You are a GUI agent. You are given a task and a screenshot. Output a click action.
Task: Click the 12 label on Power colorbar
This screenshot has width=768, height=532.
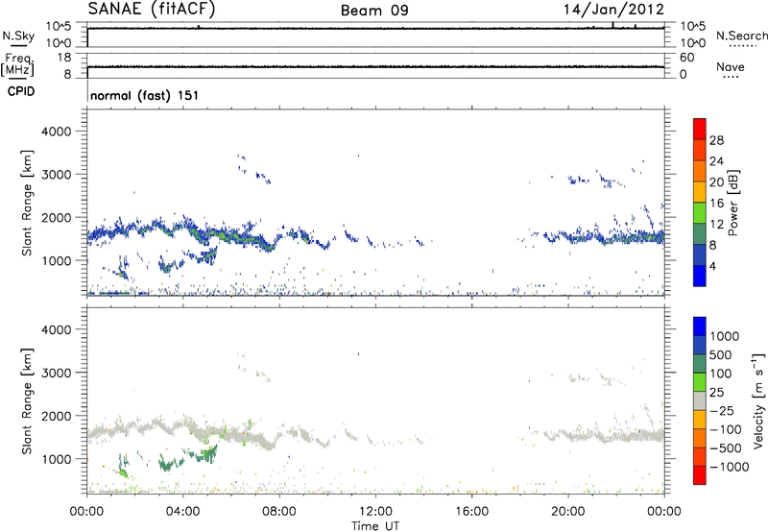pos(716,224)
